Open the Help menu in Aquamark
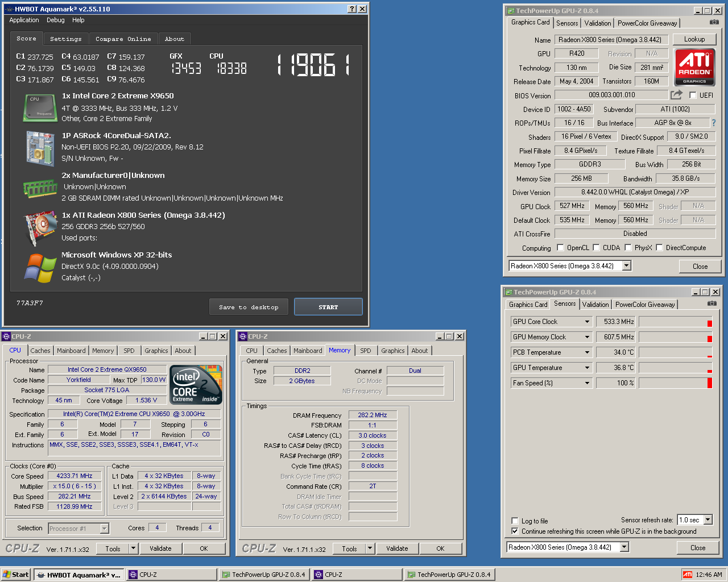 tap(78, 20)
